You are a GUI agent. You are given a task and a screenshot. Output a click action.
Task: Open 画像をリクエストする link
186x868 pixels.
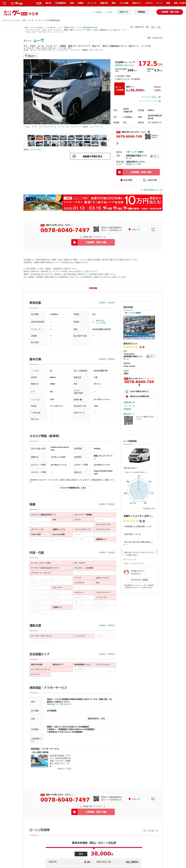[x=32, y=150]
